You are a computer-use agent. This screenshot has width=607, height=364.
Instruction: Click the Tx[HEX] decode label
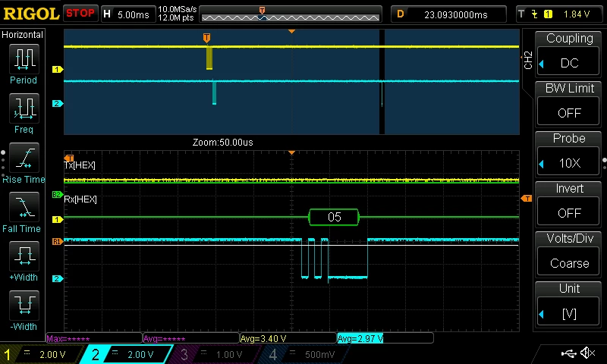pyautogui.click(x=80, y=165)
